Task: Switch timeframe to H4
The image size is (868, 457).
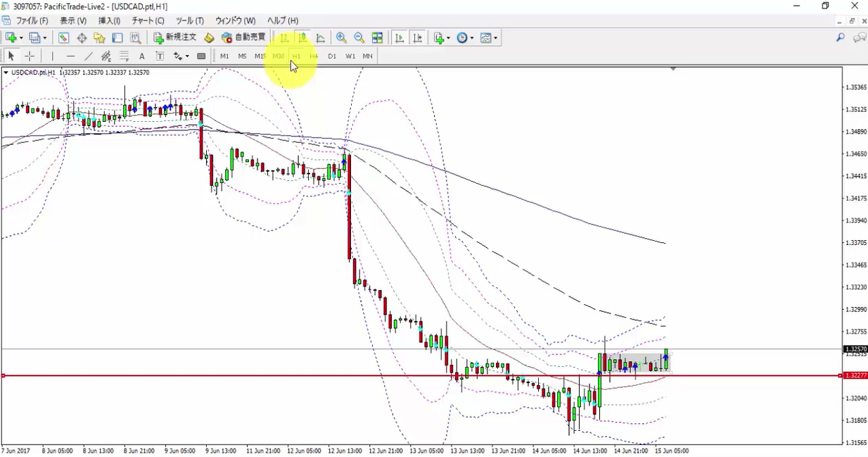Action: pyautogui.click(x=314, y=56)
